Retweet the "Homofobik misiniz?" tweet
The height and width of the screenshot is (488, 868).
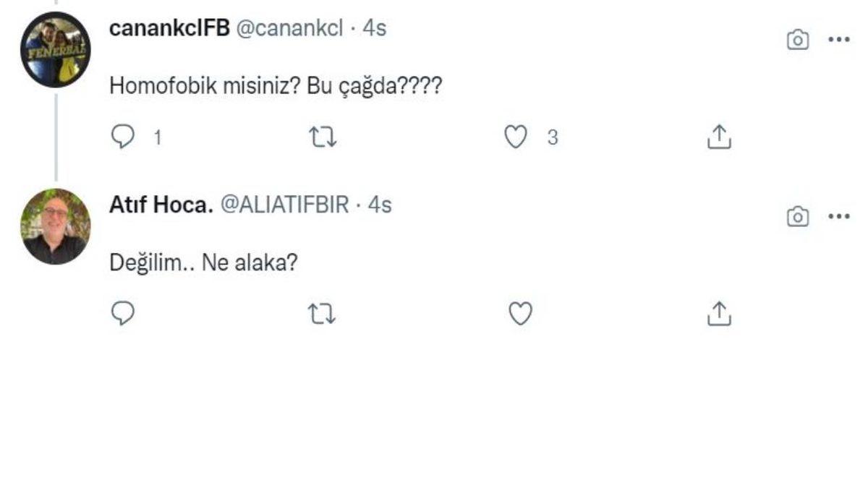323,136
